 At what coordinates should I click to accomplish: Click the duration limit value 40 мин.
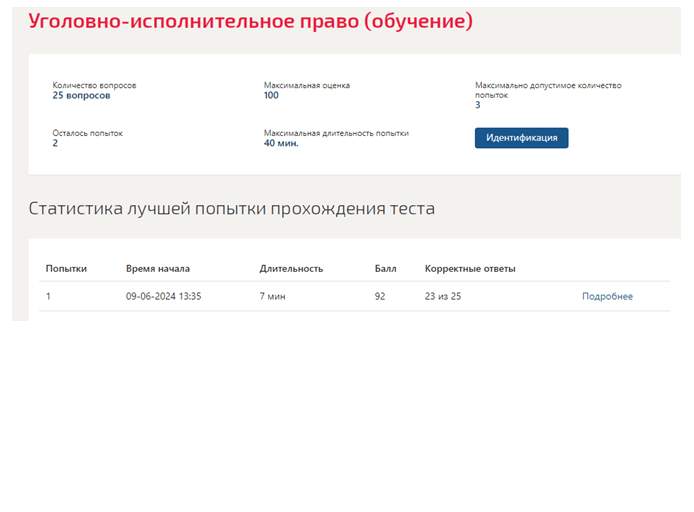[281, 143]
